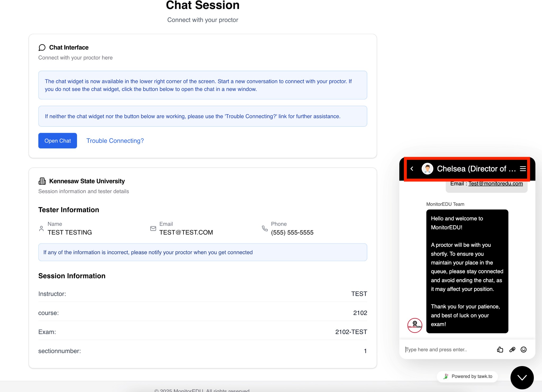Click the university building icon
This screenshot has height=392, width=542.
(42, 181)
